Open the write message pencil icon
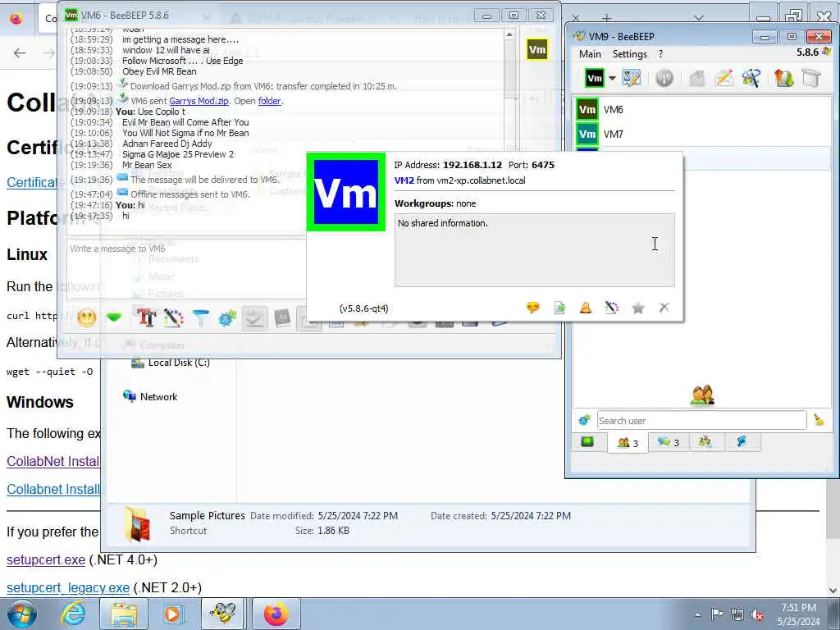The height and width of the screenshot is (630, 840). 724,78
